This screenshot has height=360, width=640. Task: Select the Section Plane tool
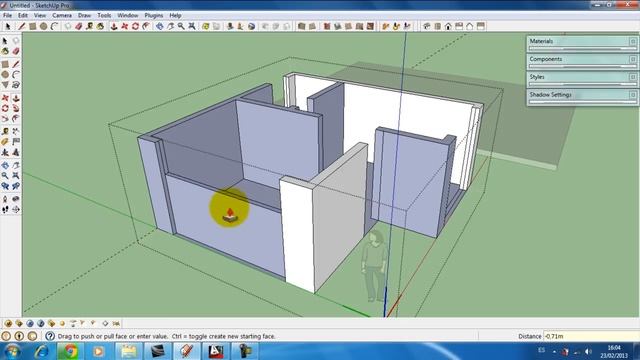tap(16, 209)
